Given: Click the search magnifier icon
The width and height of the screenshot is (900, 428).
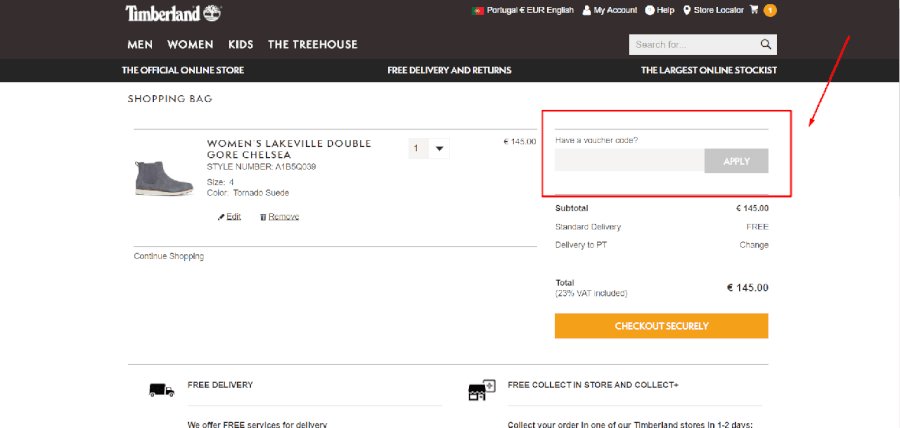Looking at the screenshot, I should (x=766, y=44).
